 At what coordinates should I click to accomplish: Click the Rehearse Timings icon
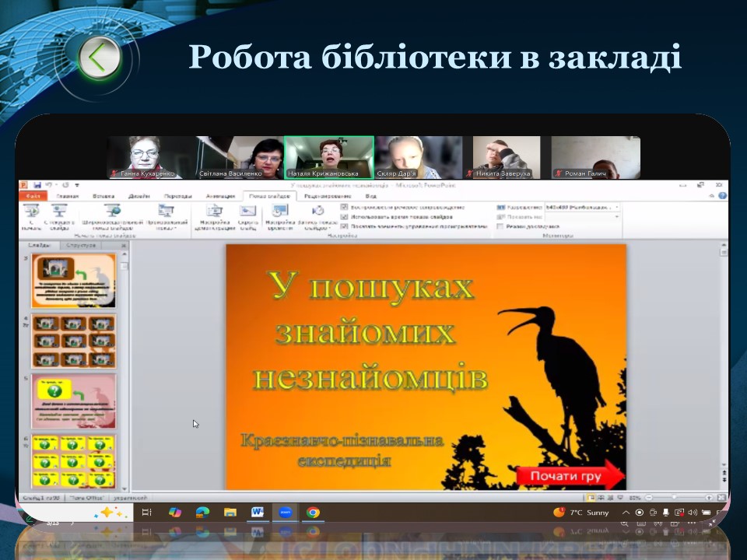click(x=280, y=212)
